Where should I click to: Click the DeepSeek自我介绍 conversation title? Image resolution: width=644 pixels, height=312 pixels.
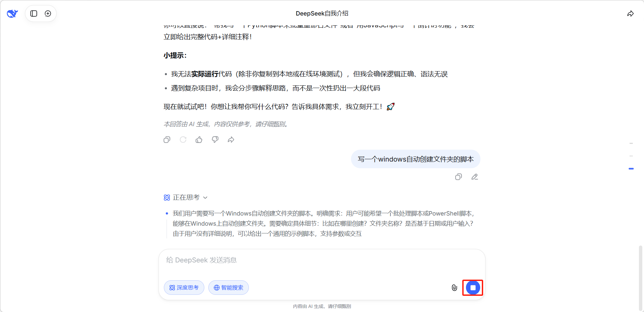click(x=322, y=13)
